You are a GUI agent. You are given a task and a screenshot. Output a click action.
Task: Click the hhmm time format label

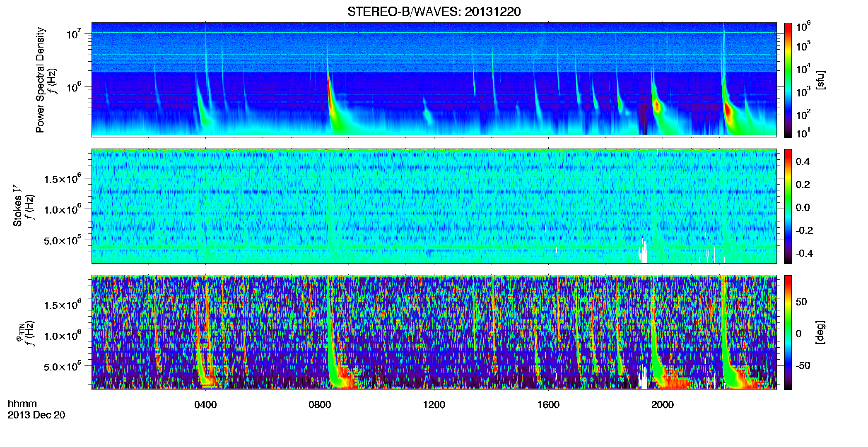(22, 404)
